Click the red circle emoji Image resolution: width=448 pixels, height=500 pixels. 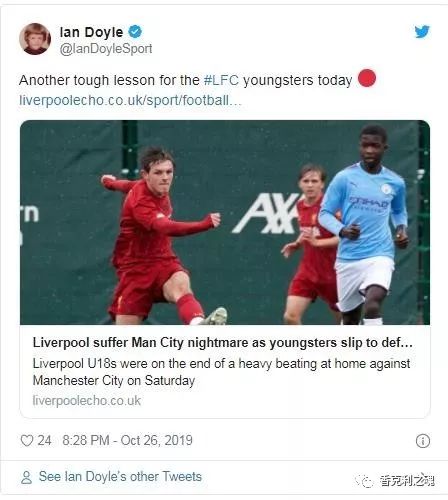(x=367, y=78)
